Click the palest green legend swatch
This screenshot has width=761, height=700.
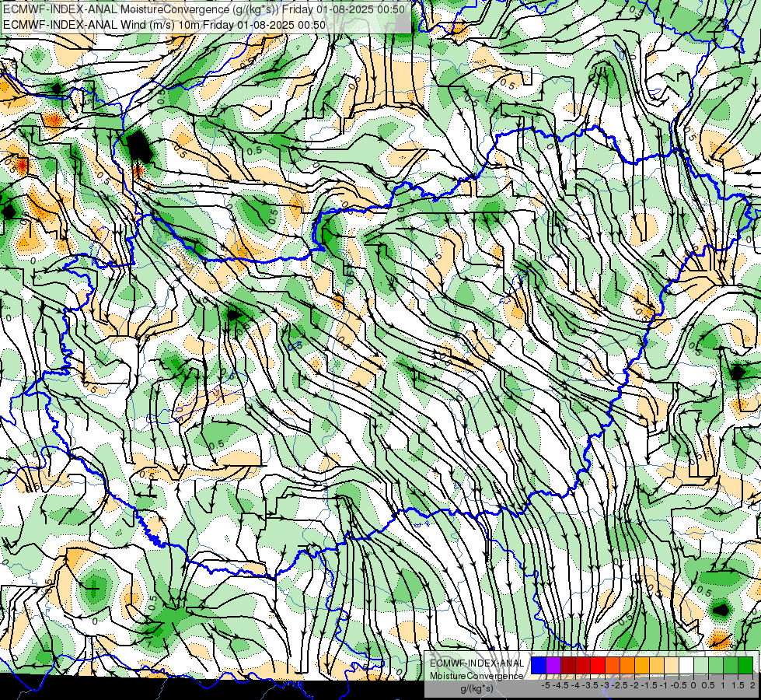701,666
